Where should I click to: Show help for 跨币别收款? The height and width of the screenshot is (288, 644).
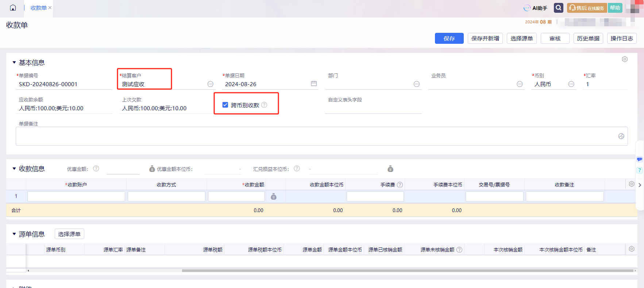tap(264, 105)
